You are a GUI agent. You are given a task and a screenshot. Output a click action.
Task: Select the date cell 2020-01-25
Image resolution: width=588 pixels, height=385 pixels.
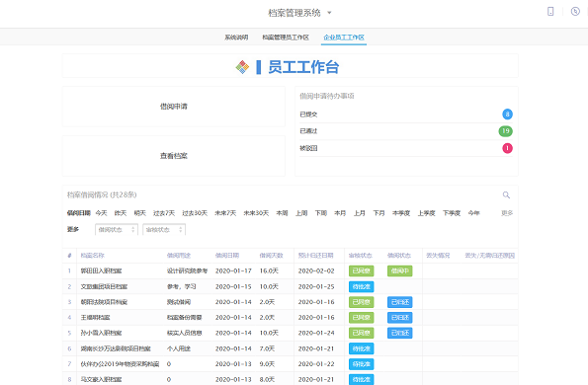point(316,286)
